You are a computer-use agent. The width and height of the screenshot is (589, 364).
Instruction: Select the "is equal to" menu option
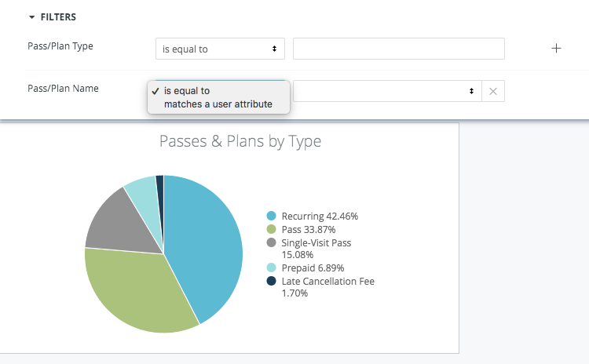(x=187, y=90)
